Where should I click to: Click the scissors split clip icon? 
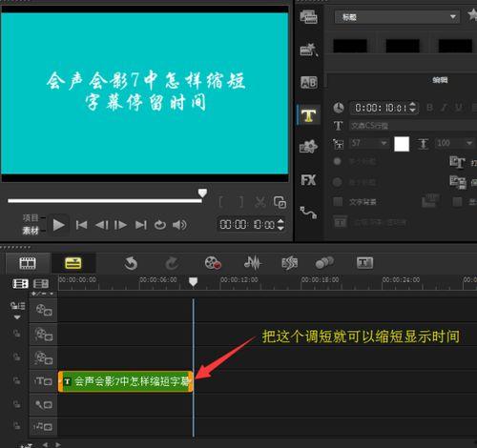tap(260, 202)
